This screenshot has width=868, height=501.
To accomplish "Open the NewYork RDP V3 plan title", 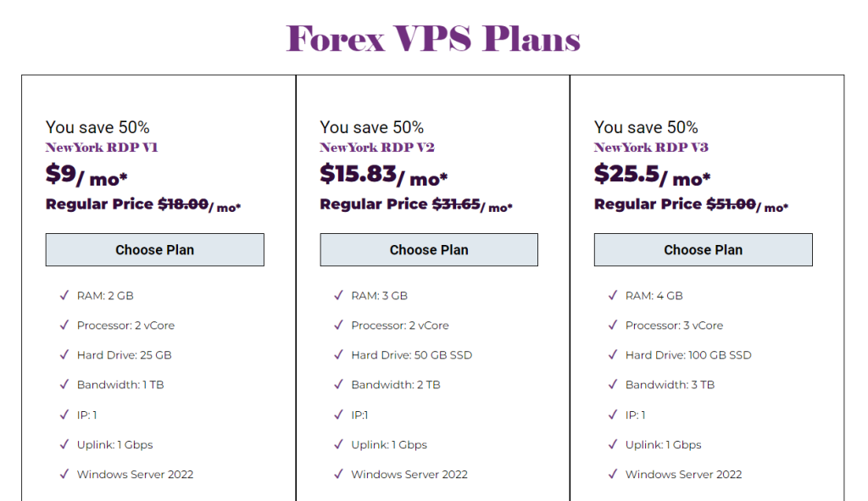I will pyautogui.click(x=651, y=148).
